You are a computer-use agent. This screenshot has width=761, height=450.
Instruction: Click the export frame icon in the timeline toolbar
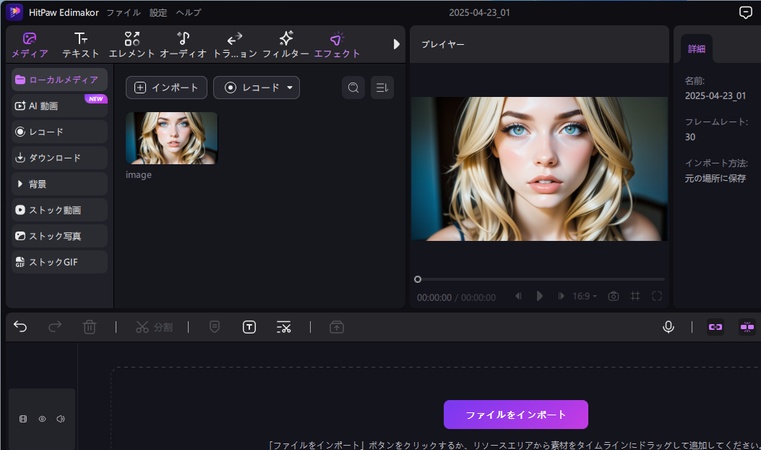[337, 327]
